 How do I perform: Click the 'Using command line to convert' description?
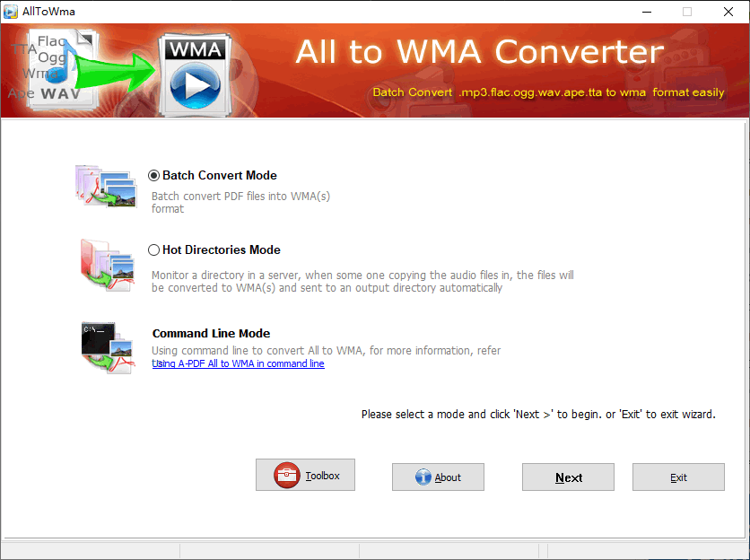(x=327, y=351)
